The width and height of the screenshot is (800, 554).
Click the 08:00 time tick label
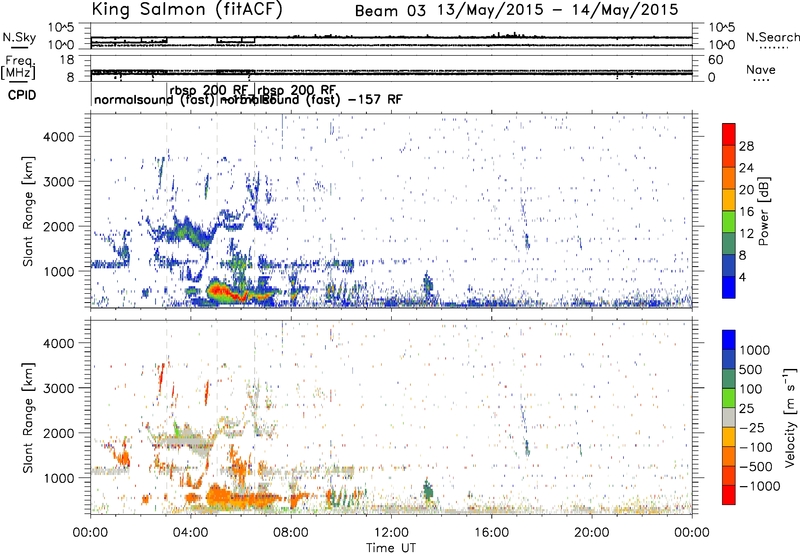tap(291, 533)
